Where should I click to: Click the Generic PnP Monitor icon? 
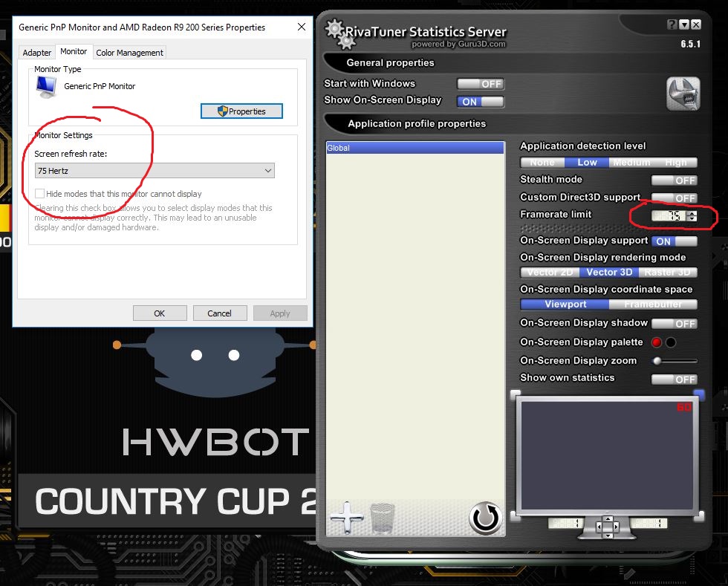pyautogui.click(x=46, y=87)
